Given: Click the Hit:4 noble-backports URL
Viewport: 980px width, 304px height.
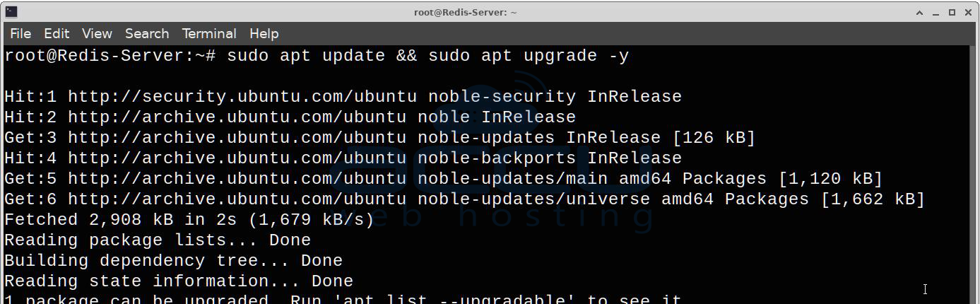Looking at the screenshot, I should coord(237,158).
